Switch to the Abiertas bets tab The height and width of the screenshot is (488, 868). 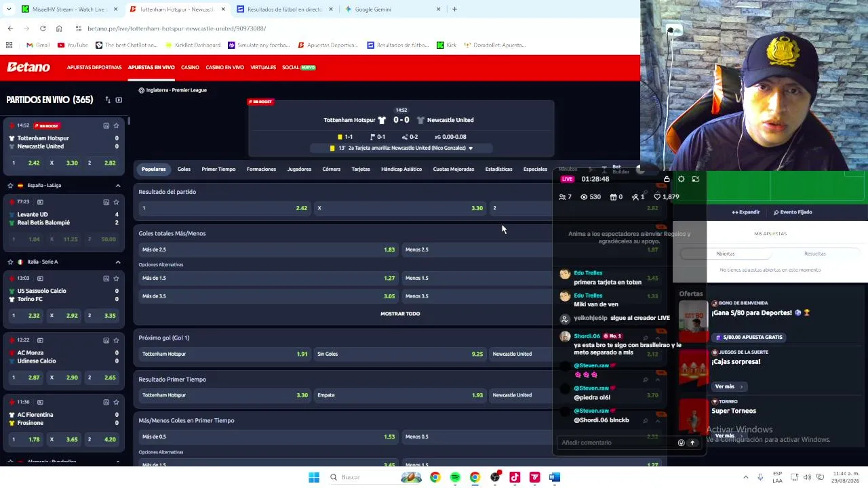(726, 253)
